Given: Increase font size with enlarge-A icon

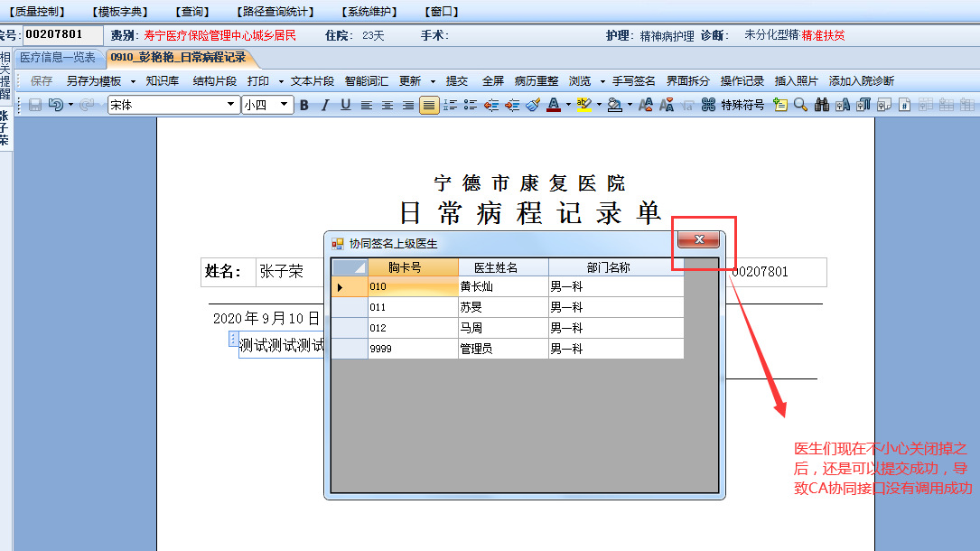Looking at the screenshot, I should coord(646,105).
